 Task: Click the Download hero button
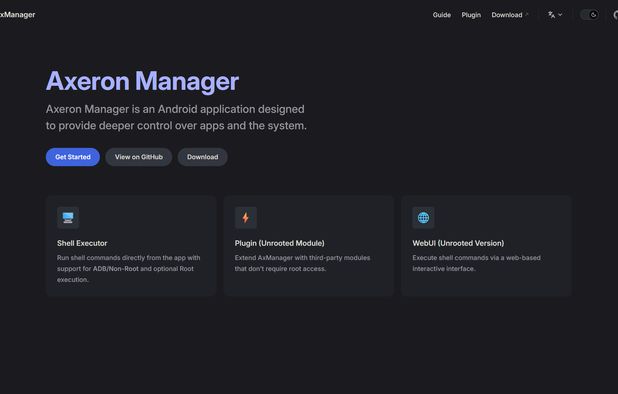tap(203, 157)
